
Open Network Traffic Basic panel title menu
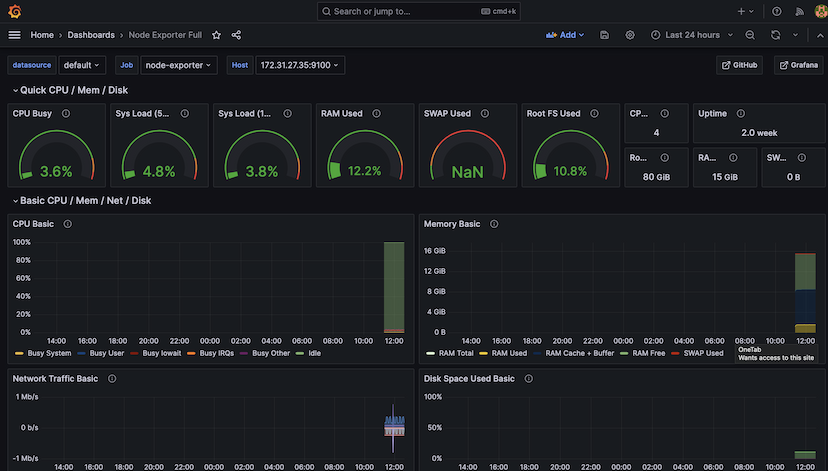click(x=55, y=379)
